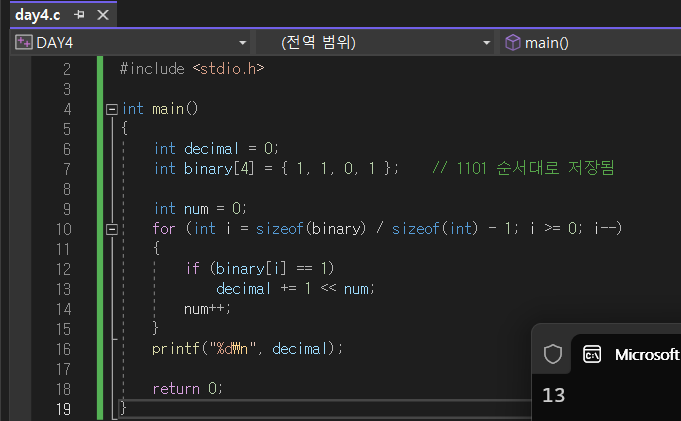Viewport: 681px width, 421px height.
Task: Open the main() member dropdown
Action: tap(591, 43)
